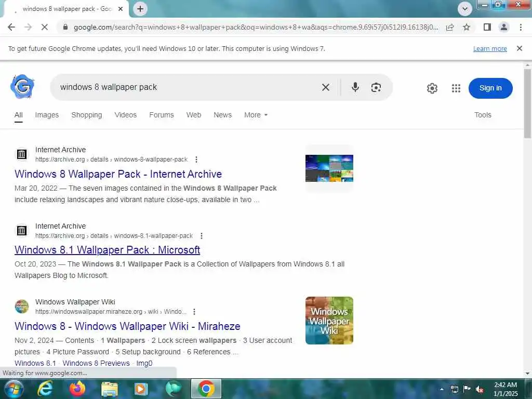Open the taskbar clock showing 2:42 AM
532x399 pixels.
click(506, 389)
